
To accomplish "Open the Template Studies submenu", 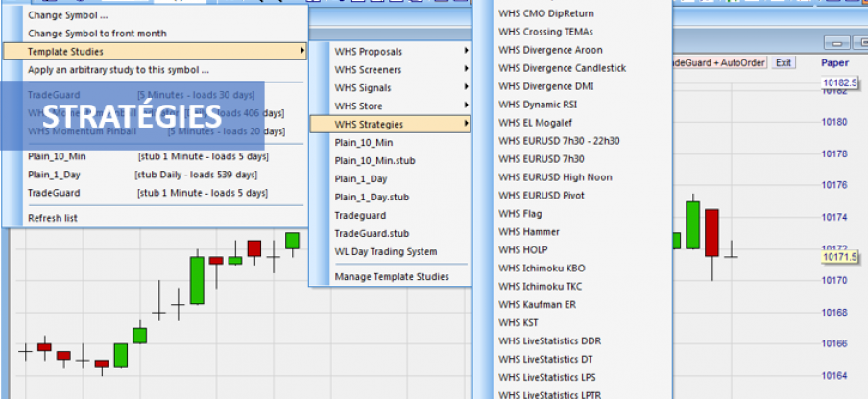I will [155, 52].
